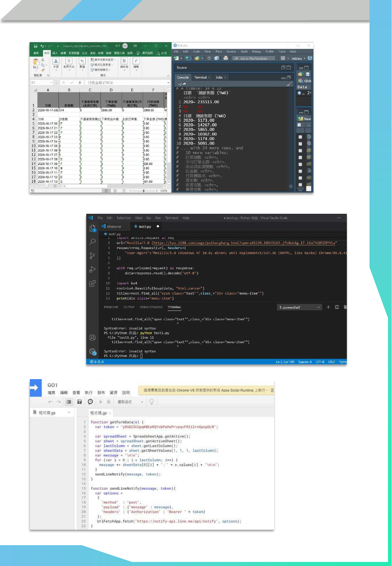Image resolution: width=392 pixels, height=566 pixels.
Task: Switch to the Terminal tab in RStudio
Action: click(x=201, y=77)
